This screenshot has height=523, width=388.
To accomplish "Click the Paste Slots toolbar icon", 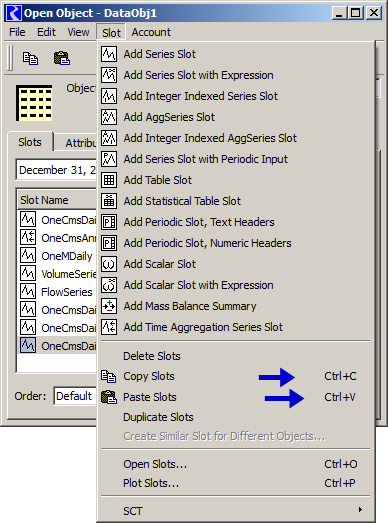I will pyautogui.click(x=62, y=58).
